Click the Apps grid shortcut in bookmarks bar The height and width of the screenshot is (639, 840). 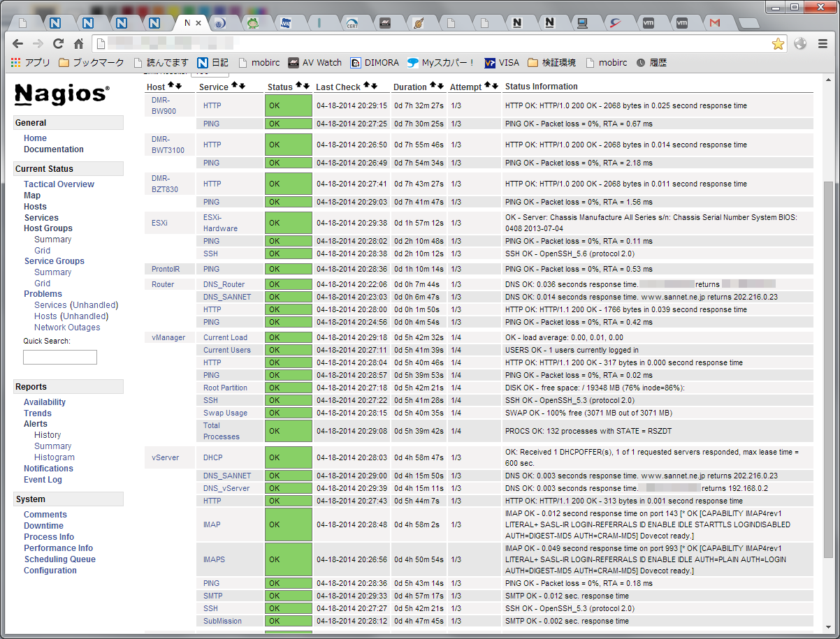click(x=30, y=63)
